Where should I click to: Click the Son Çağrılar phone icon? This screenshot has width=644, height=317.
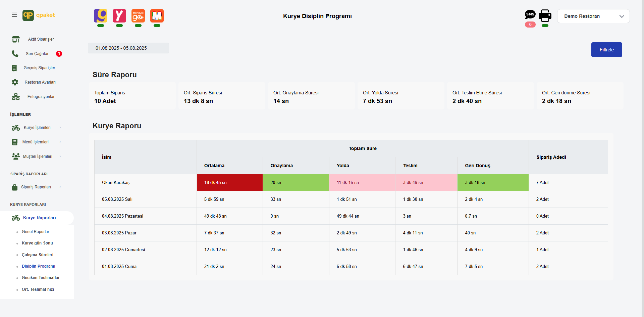15,54
